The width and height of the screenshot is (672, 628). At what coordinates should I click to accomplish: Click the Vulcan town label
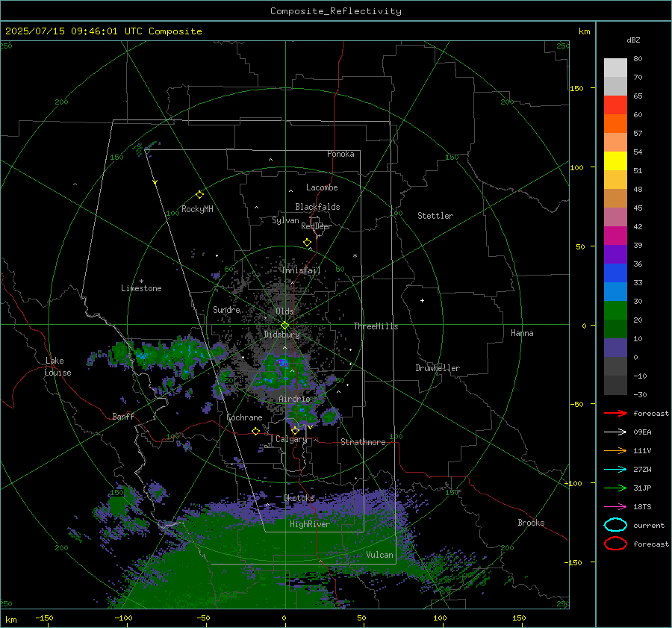pos(380,555)
